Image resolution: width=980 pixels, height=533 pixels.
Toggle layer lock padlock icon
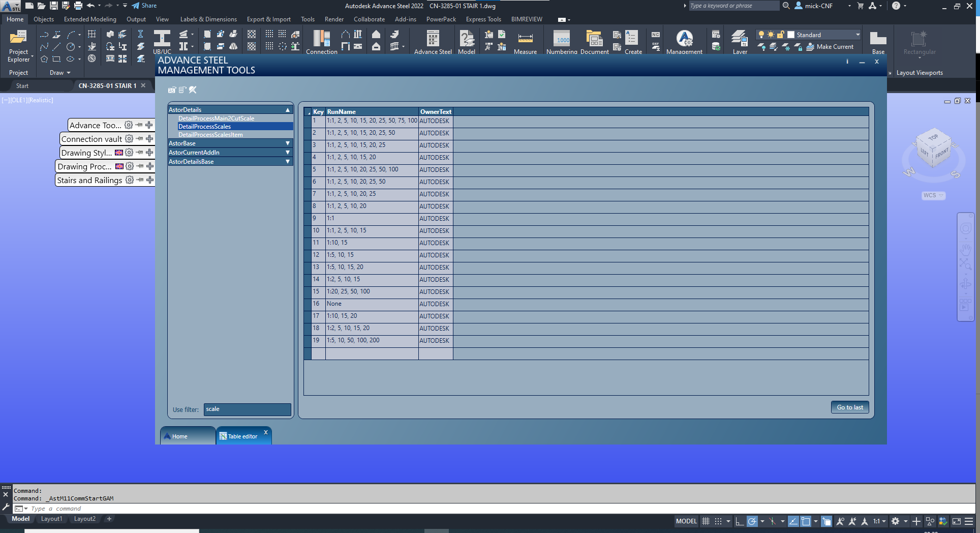point(781,35)
